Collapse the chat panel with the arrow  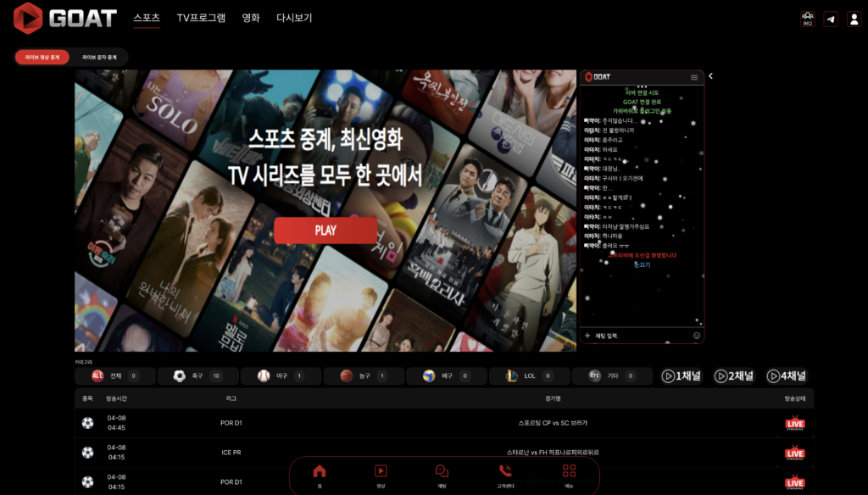point(710,76)
